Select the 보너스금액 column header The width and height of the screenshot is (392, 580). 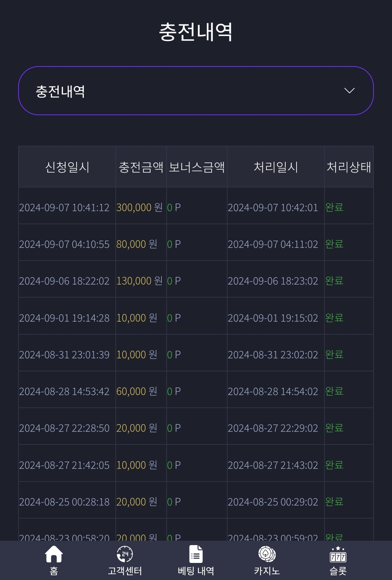coord(197,167)
